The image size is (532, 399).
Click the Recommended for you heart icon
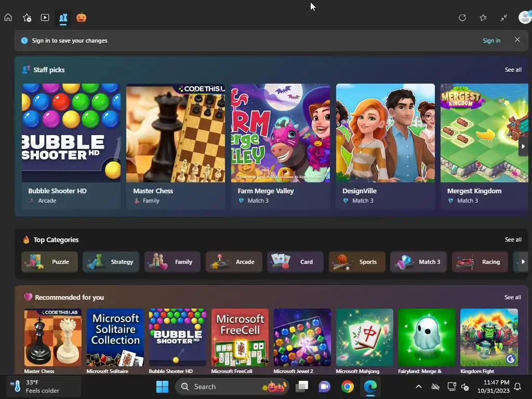pos(28,297)
